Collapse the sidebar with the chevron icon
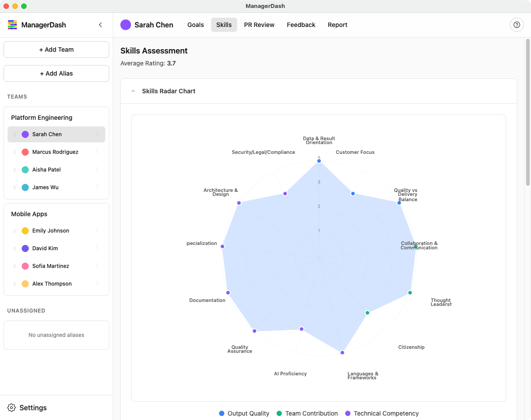Screen dimensions: 531x420 tap(100, 25)
